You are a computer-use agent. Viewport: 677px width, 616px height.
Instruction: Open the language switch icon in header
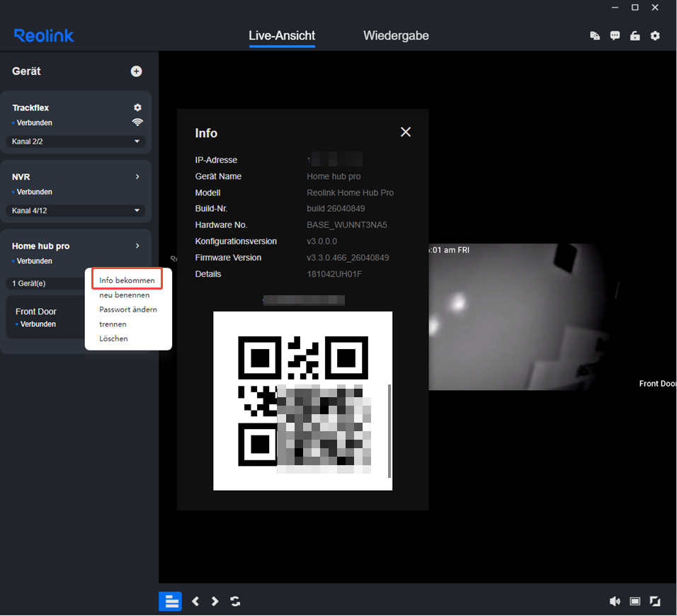595,36
